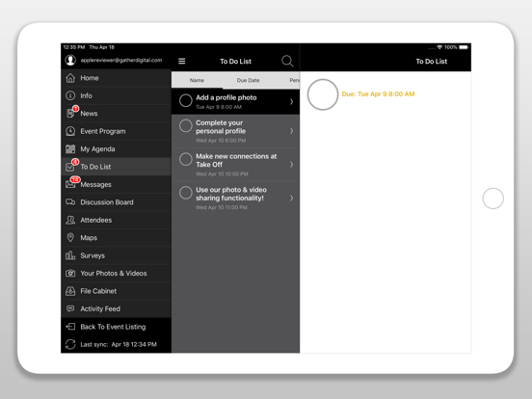This screenshot has width=532, height=399.
Task: Sort by the Due Date tab
Action: 248,80
